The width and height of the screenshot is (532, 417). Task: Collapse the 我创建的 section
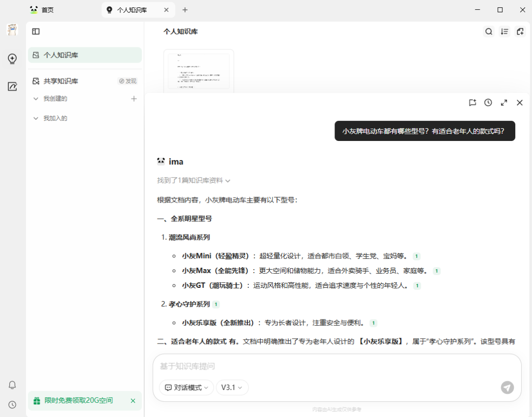[x=35, y=99]
